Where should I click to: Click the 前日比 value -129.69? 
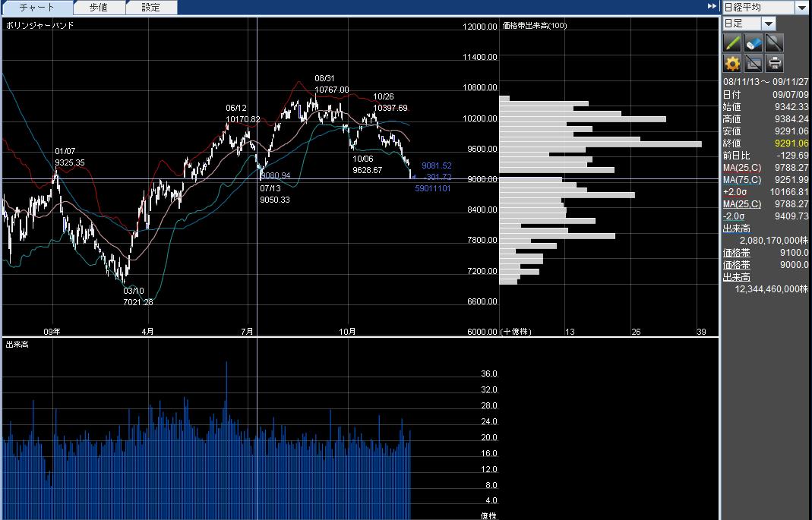[x=792, y=155]
